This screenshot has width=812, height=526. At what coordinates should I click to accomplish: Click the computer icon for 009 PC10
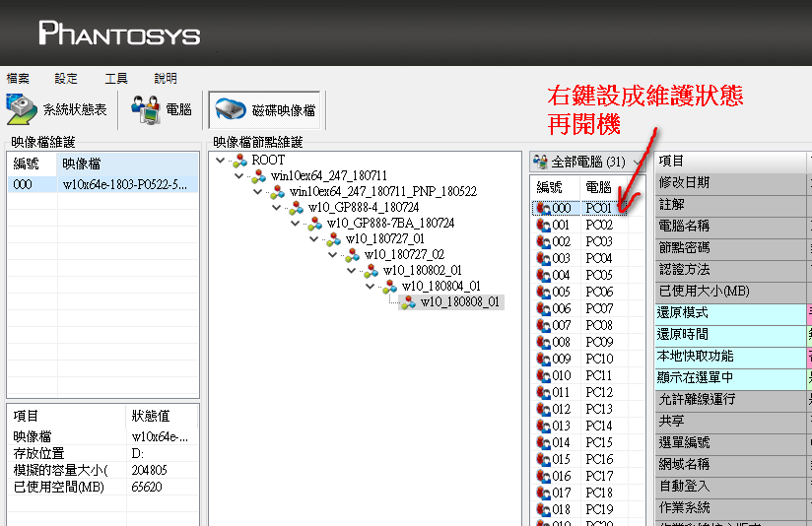tap(543, 359)
